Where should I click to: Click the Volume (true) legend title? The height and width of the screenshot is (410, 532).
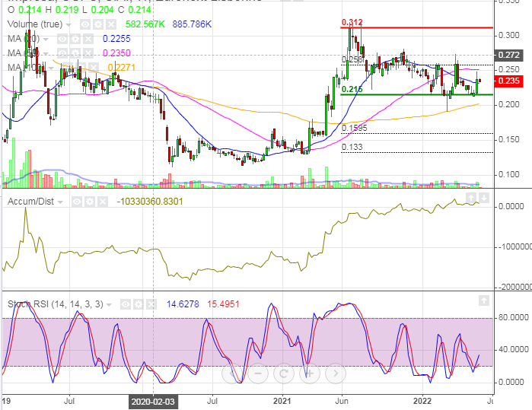click(x=35, y=24)
